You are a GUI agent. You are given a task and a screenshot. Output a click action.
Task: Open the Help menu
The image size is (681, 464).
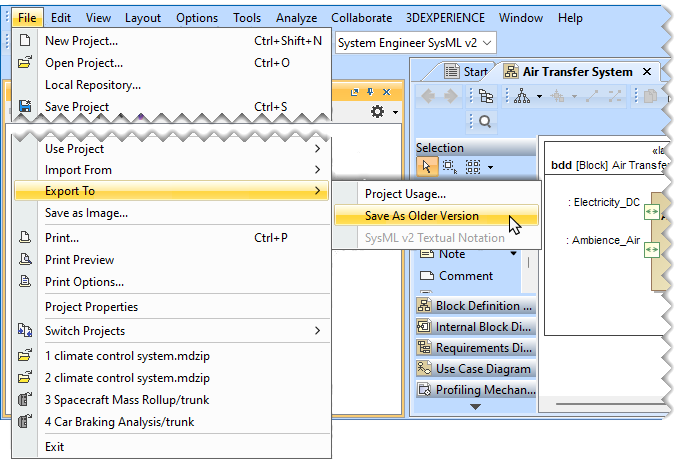click(x=570, y=18)
